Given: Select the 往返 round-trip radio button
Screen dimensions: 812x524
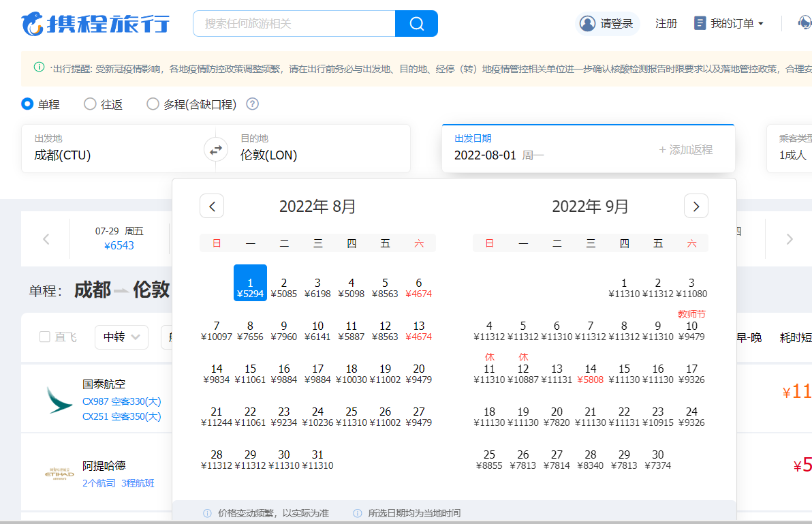Looking at the screenshot, I should tap(90, 104).
